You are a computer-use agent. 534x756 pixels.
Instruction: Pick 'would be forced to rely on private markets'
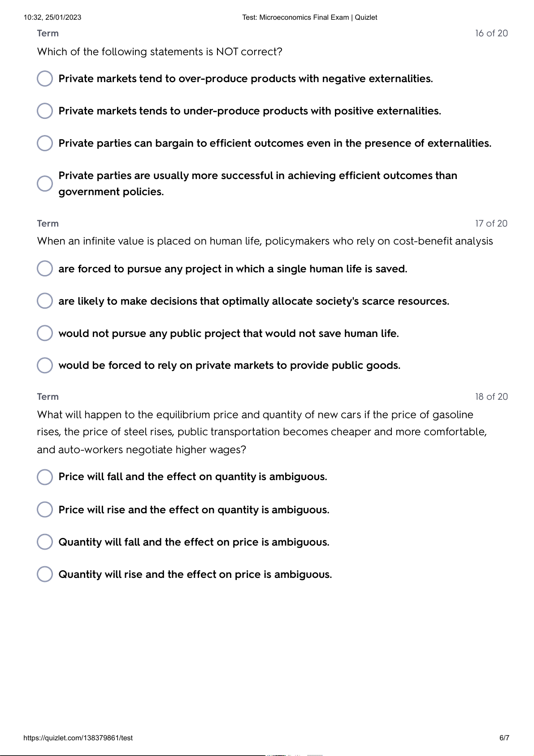pos(45,365)
